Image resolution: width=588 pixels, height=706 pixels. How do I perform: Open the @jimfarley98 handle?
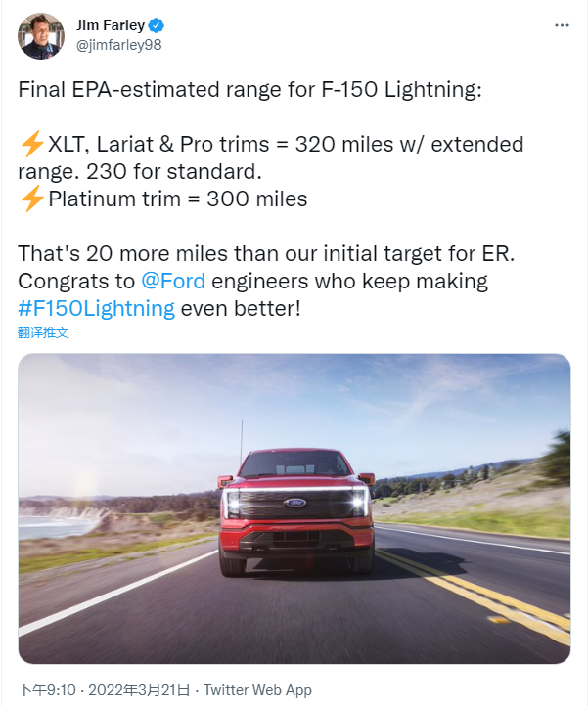(x=119, y=45)
